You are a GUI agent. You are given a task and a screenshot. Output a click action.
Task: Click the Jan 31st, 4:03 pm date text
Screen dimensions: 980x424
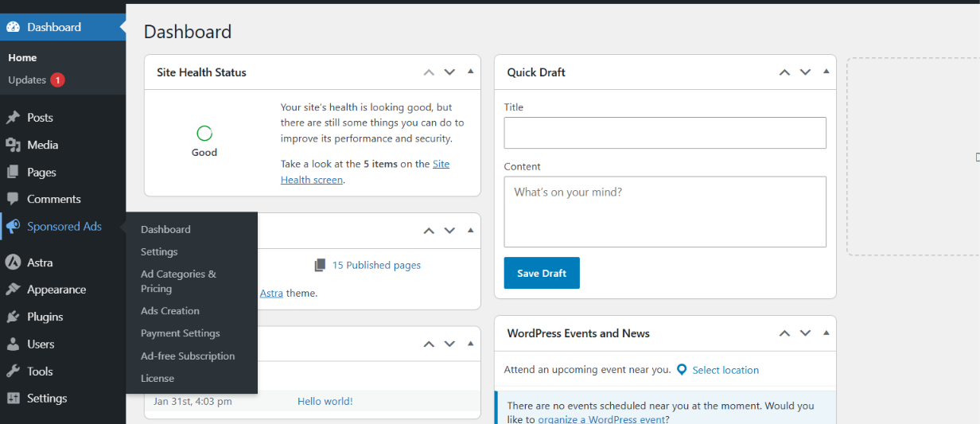(x=193, y=402)
